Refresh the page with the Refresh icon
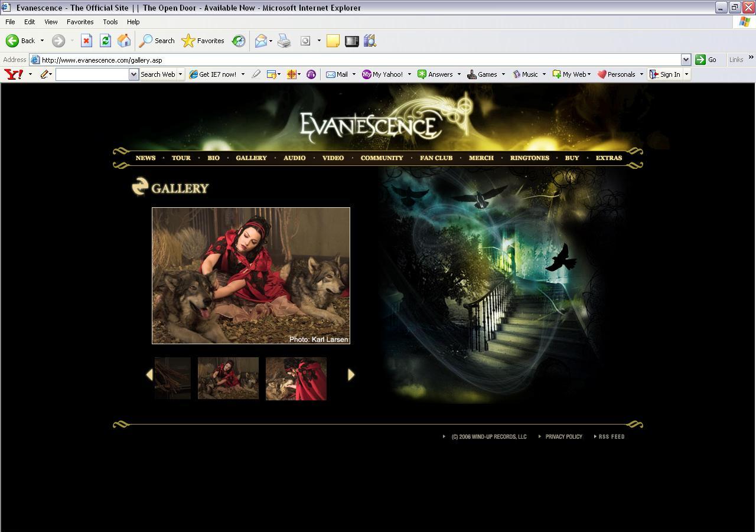Viewport: 756px width, 532px height. tap(105, 41)
